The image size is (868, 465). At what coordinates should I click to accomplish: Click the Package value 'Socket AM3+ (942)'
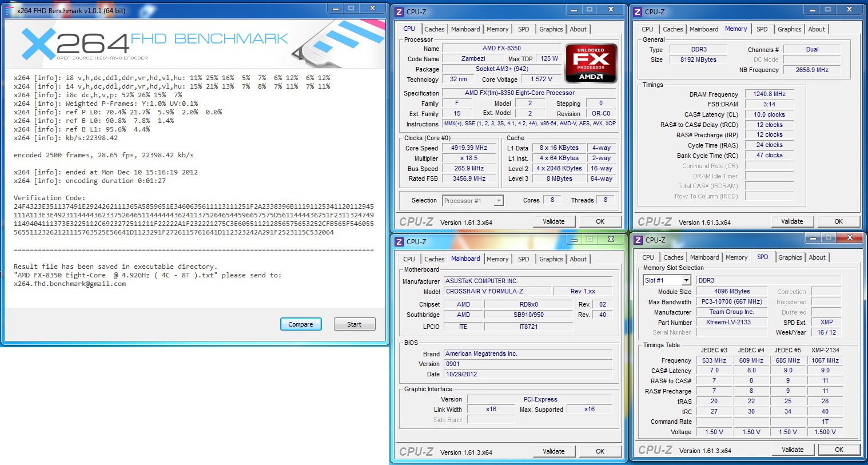click(501, 69)
